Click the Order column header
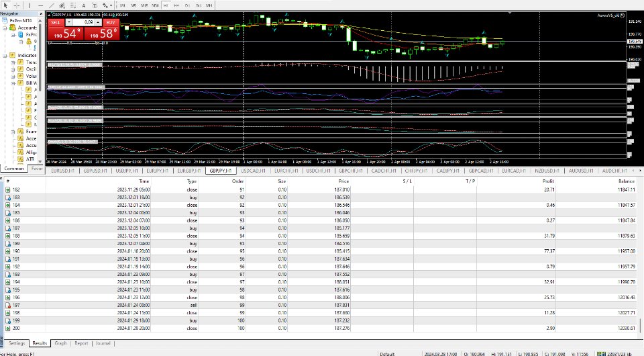 coord(237,181)
